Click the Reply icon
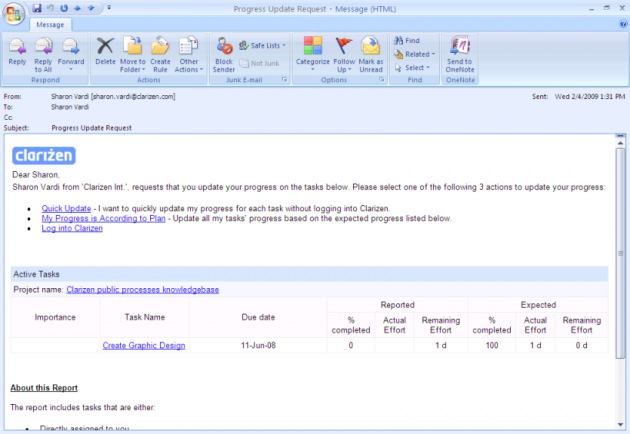The height and width of the screenshot is (434, 630). click(x=17, y=51)
